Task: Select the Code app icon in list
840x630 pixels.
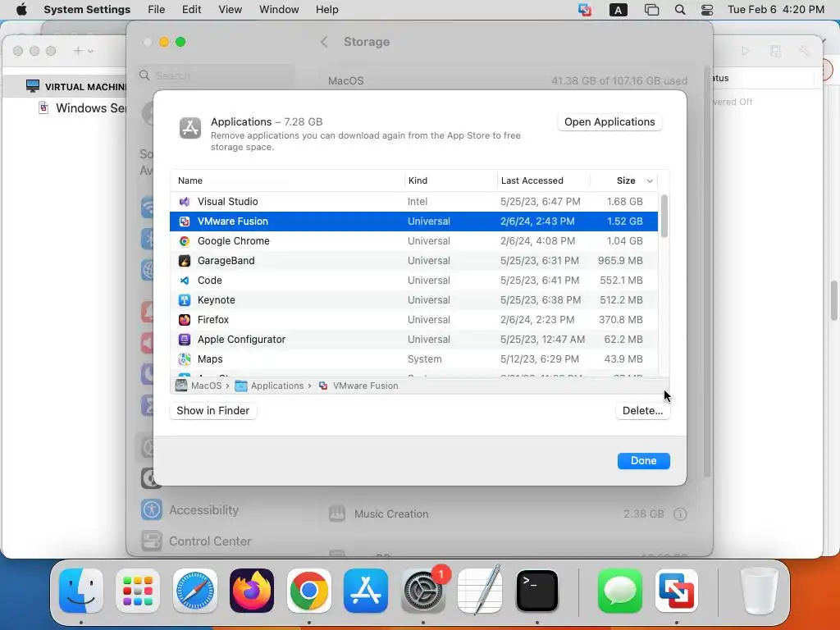Action: (185, 281)
